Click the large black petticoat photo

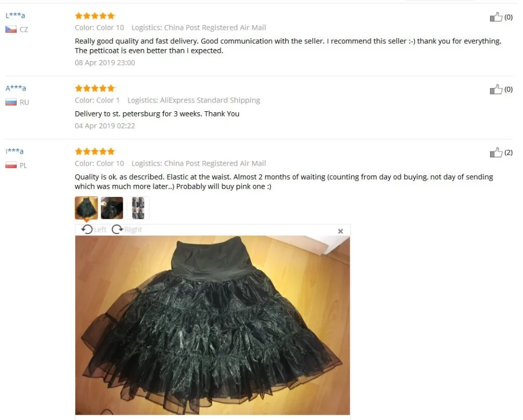pos(212,325)
